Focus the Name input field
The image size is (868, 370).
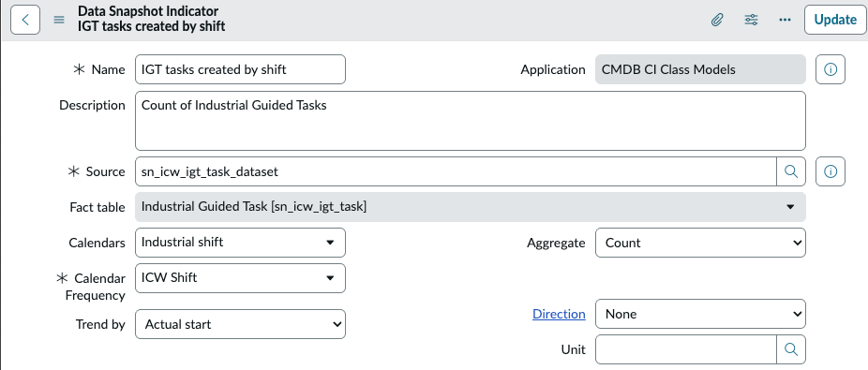[x=240, y=69]
